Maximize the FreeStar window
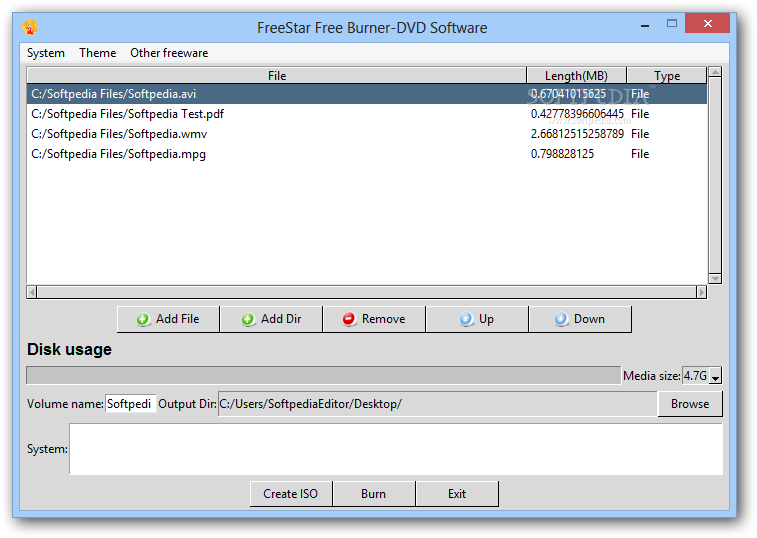757x538 pixels. coord(672,23)
